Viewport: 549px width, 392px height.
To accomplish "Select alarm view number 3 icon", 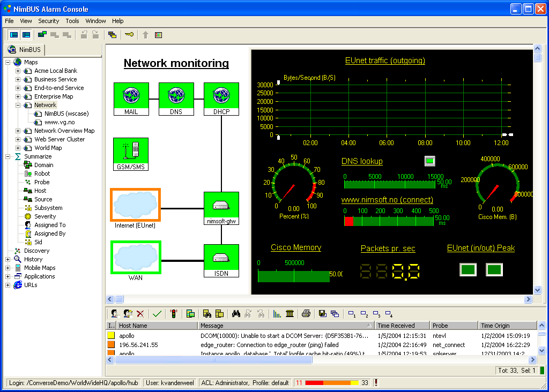I will point(376,314).
